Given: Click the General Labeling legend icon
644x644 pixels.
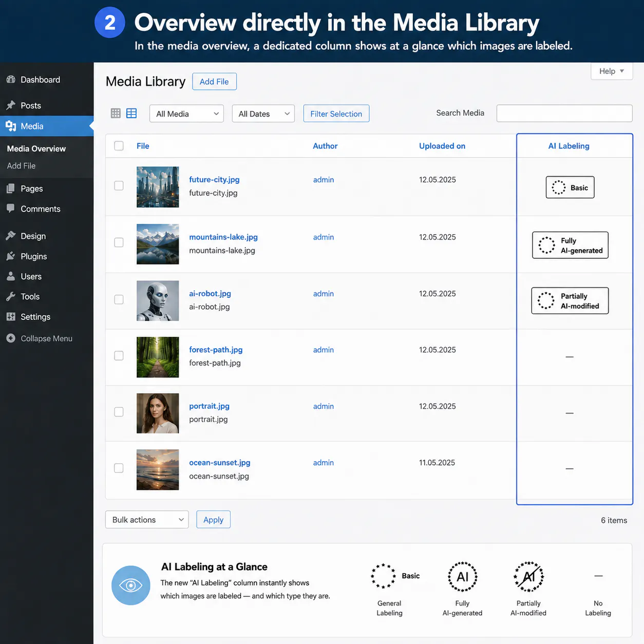Looking at the screenshot, I should 383,576.
